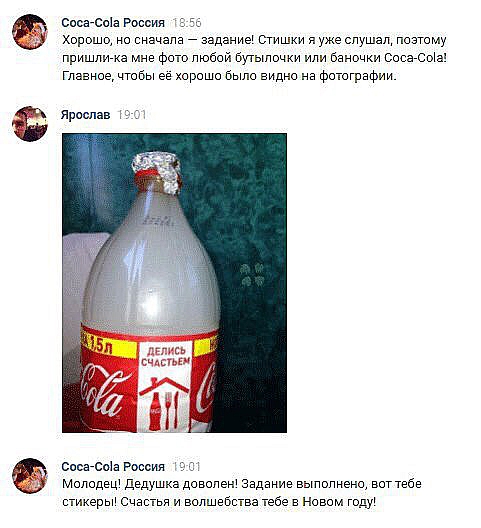Click the line starting "Главное, чтобы её хорошо"

[229, 76]
